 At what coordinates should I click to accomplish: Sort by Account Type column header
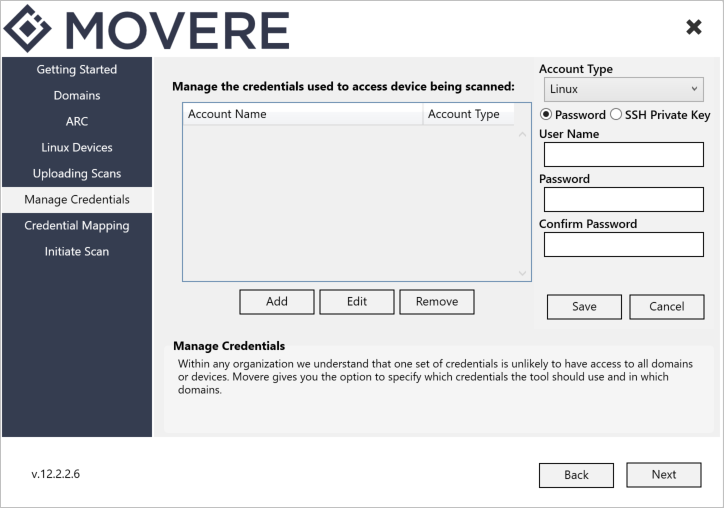(x=468, y=114)
